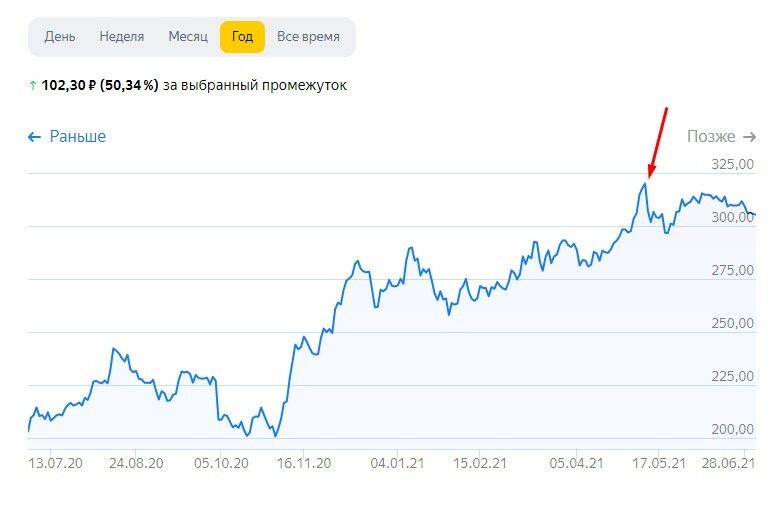The width and height of the screenshot is (774, 506).
Task: Click the 325,00 price axis label
Action: click(732, 163)
